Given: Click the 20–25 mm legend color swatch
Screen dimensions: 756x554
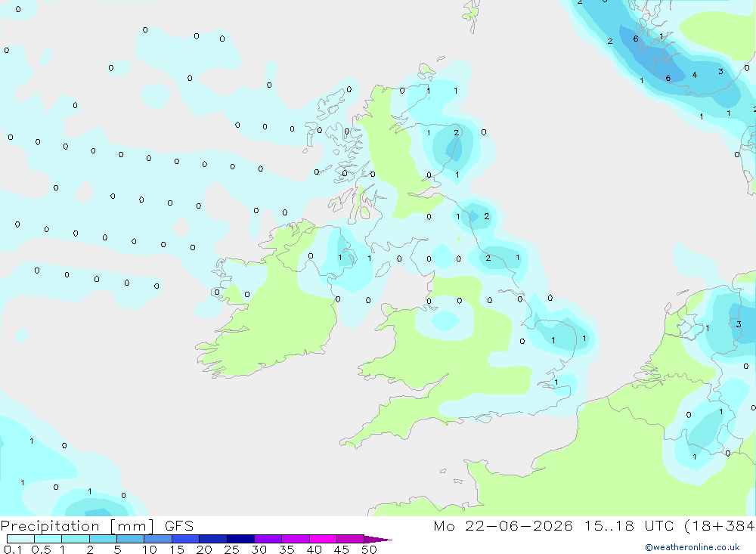Looking at the screenshot, I should 212,539.
